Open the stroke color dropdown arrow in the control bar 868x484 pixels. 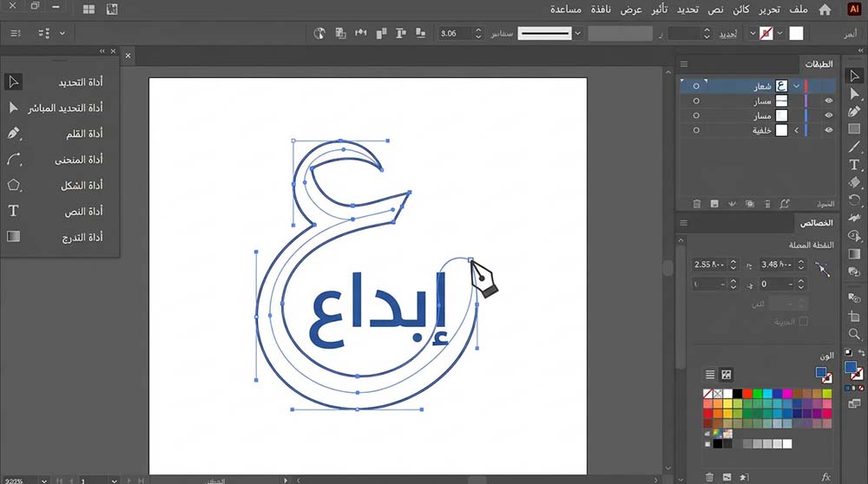coord(753,33)
